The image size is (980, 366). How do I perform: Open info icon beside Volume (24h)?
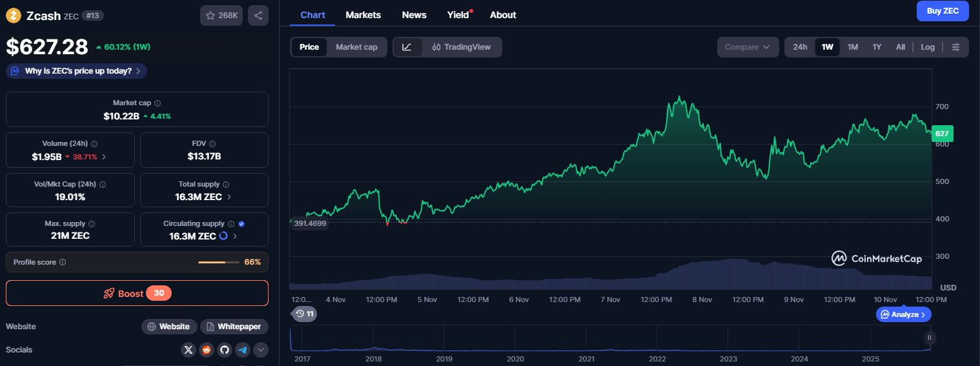94,144
